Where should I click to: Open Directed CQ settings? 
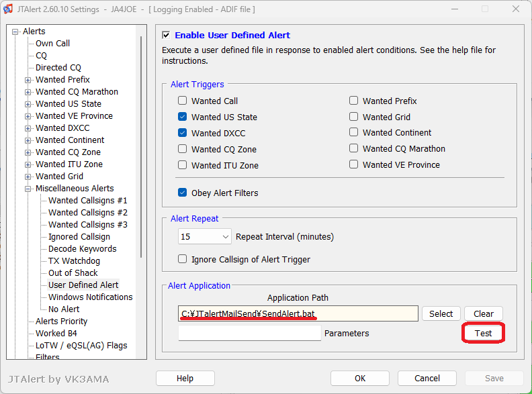[58, 68]
